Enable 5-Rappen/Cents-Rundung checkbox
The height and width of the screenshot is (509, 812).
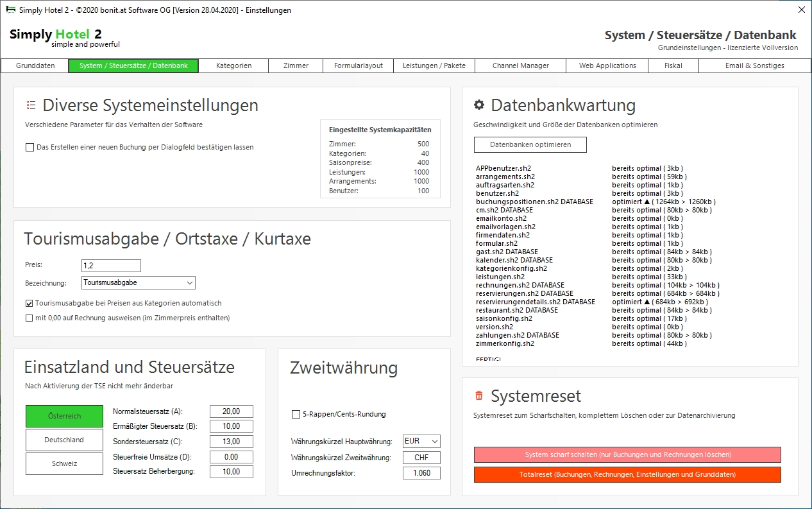(x=296, y=414)
